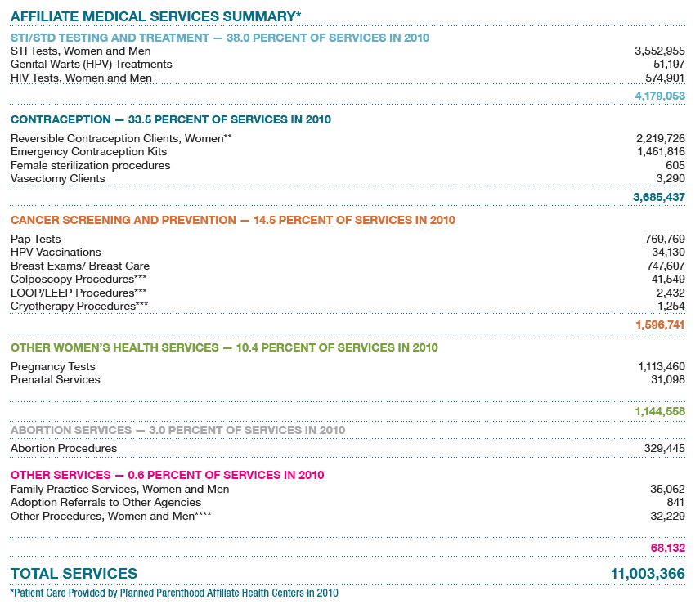The width and height of the screenshot is (700, 609).
Task: Click the 3,685,437 contraception subtotal
Action: [x=659, y=197]
